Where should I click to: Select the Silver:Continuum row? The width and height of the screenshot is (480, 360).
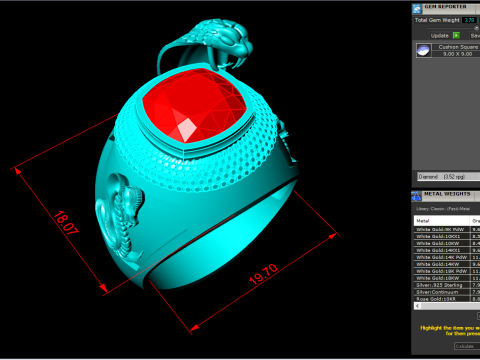click(x=447, y=292)
